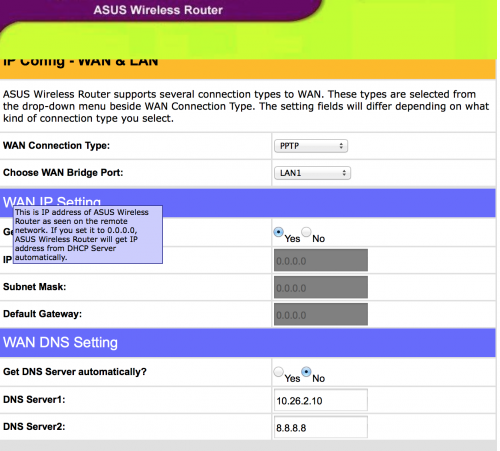
Task: Select Yes for automatic WAN IP
Action: point(278,232)
